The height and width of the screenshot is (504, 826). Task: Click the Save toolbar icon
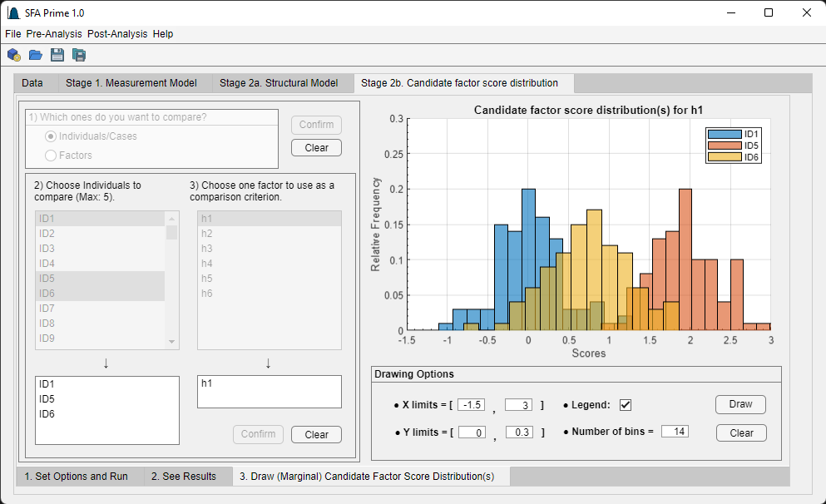[57, 55]
